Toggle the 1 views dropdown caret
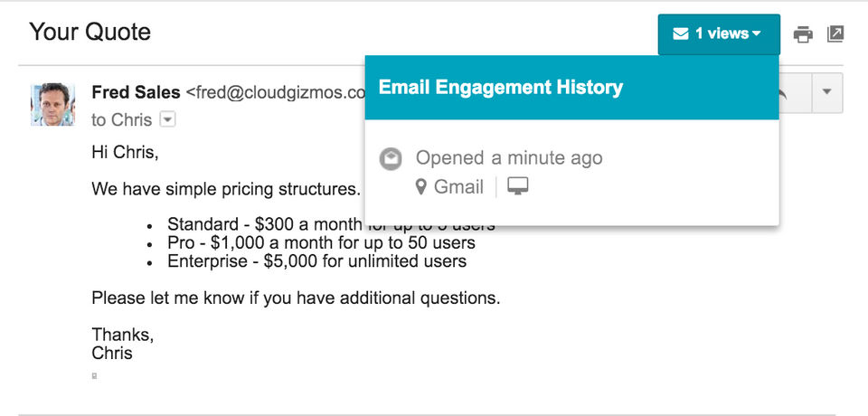 coord(756,34)
